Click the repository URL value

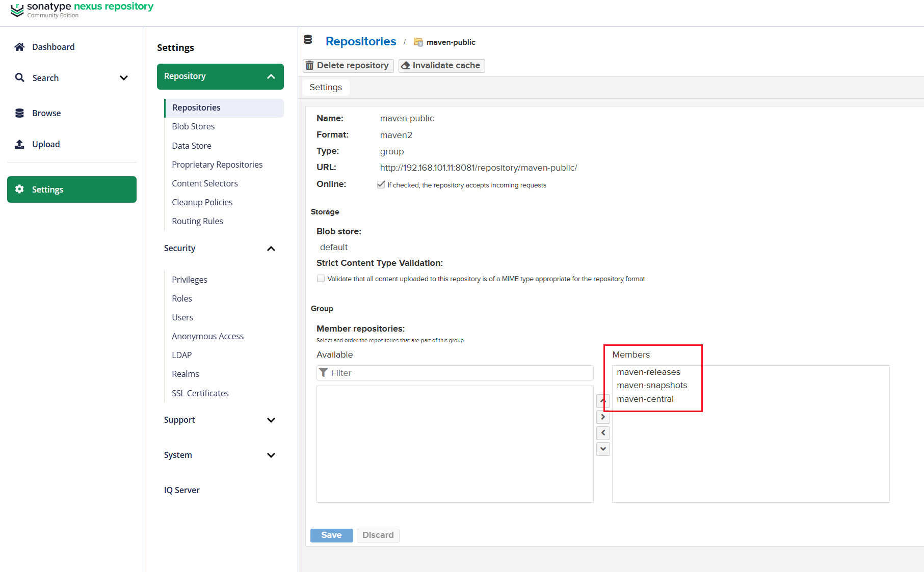(x=479, y=168)
